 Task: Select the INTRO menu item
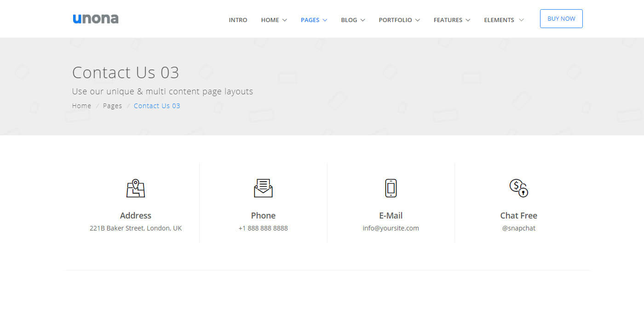click(x=238, y=20)
